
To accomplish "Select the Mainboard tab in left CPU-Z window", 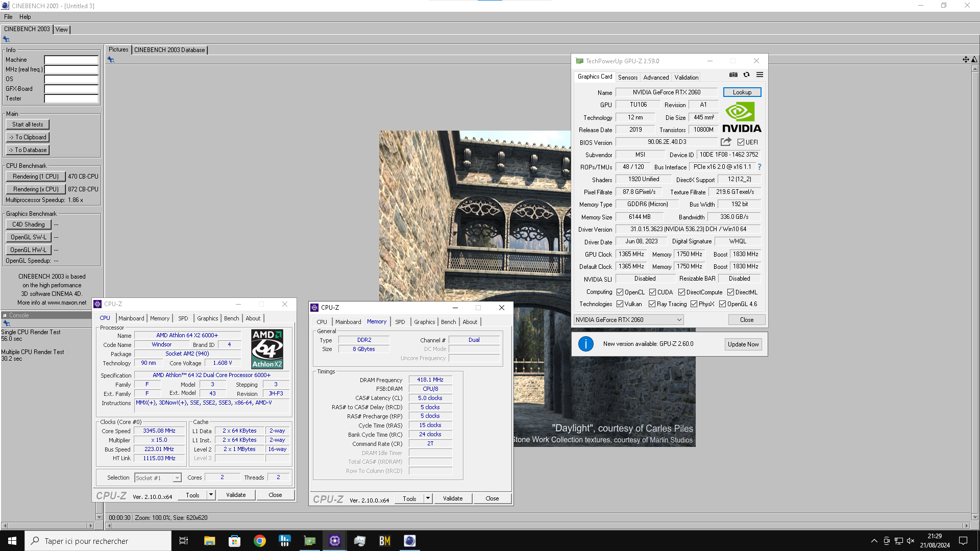I will click(x=131, y=318).
